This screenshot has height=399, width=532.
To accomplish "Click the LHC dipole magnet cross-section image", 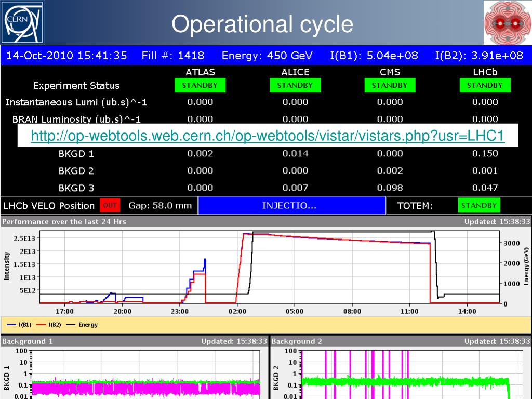I will 508,22.
